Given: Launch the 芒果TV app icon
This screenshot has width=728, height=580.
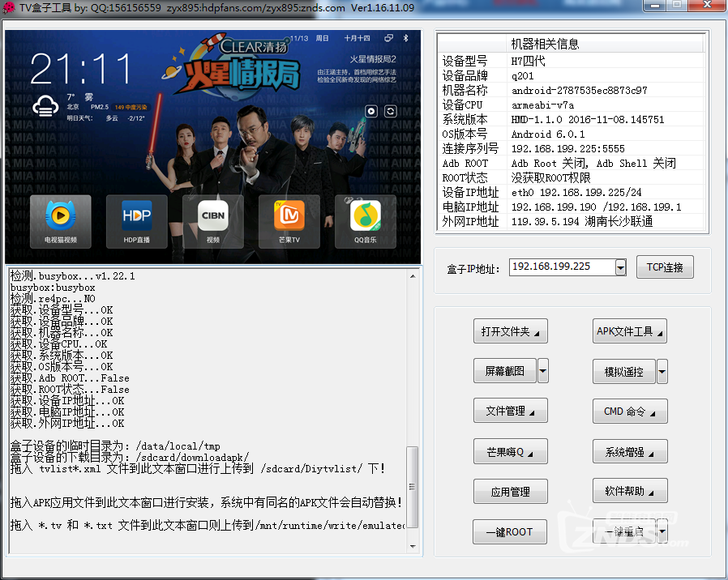Looking at the screenshot, I should 289,221.
